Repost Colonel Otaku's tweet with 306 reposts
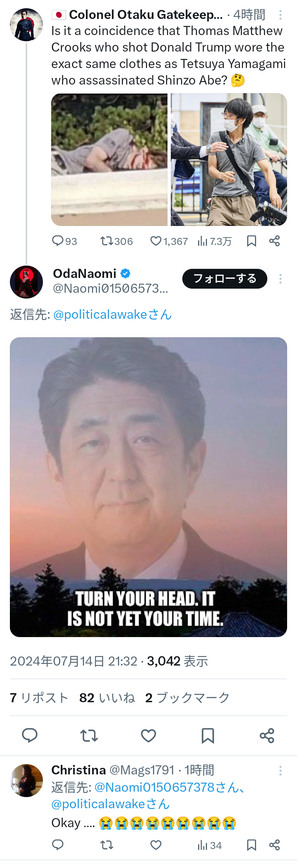This screenshot has width=297, height=868. 116,241
